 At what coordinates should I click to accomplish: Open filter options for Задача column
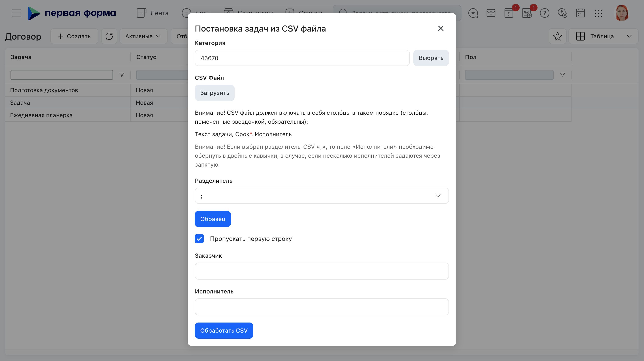122,75
